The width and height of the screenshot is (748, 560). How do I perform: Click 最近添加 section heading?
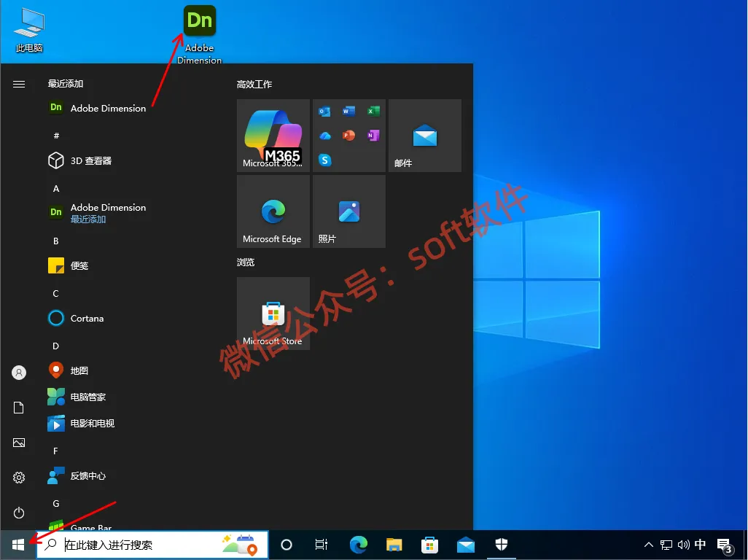(66, 83)
